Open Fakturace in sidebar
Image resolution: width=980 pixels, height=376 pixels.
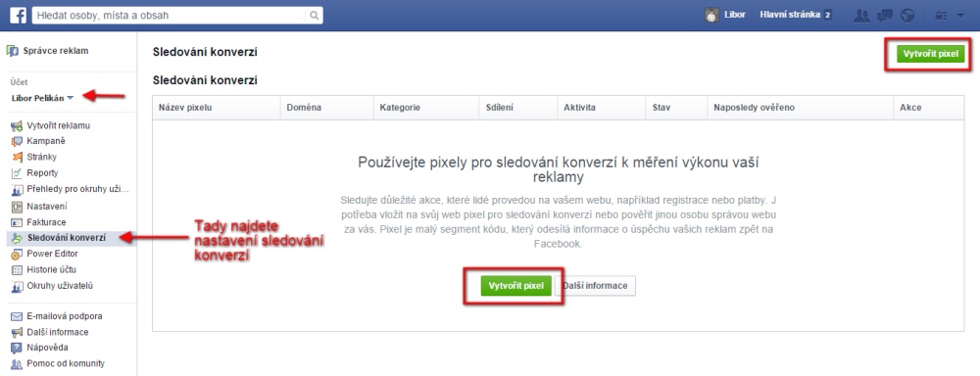coord(46,221)
